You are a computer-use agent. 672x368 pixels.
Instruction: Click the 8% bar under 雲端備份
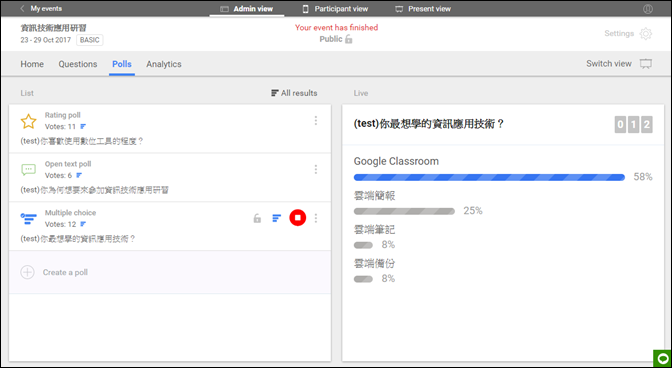coord(363,279)
